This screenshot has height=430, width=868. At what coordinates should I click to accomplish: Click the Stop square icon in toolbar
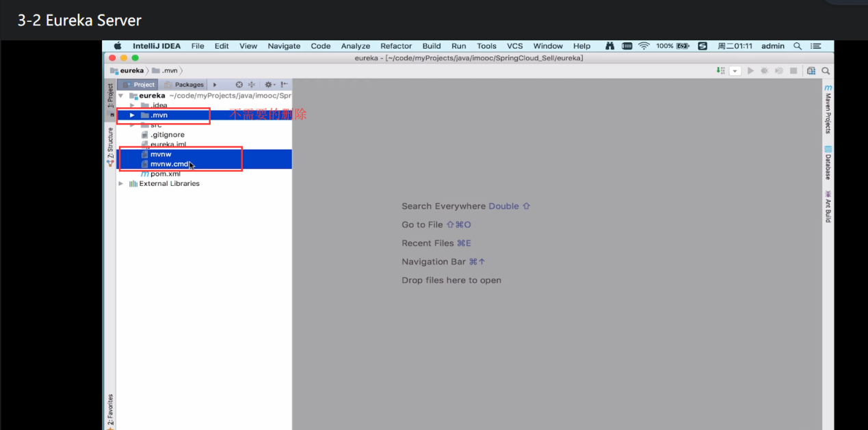(793, 70)
